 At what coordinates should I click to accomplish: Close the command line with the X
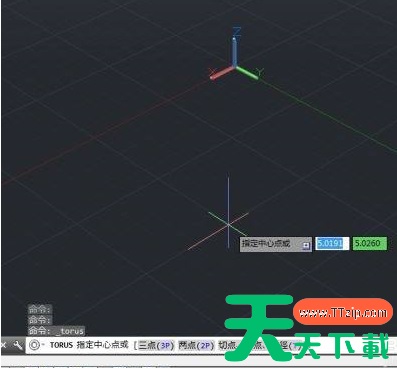click(x=4, y=345)
